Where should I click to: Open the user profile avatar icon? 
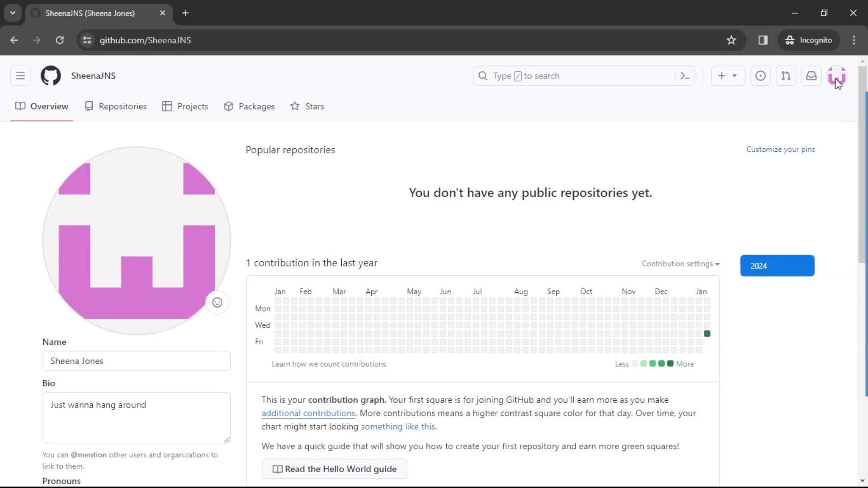pos(837,75)
